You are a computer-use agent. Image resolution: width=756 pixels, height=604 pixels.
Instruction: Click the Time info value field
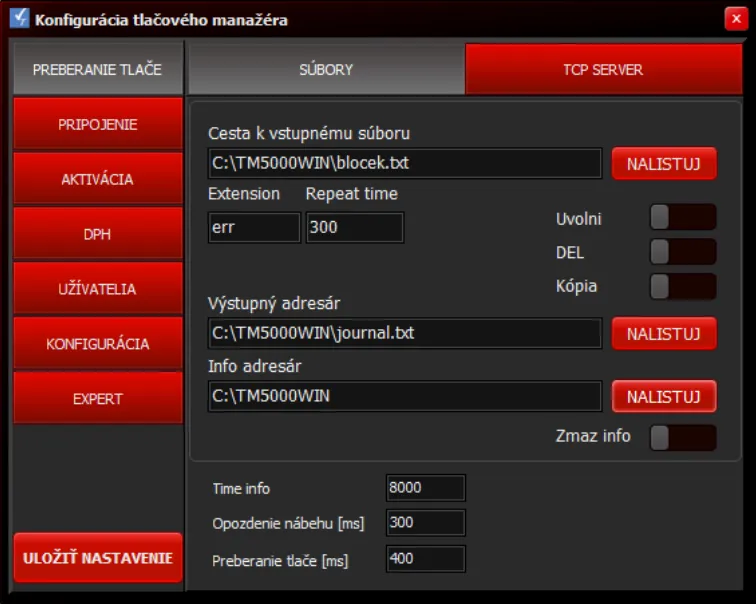[425, 488]
